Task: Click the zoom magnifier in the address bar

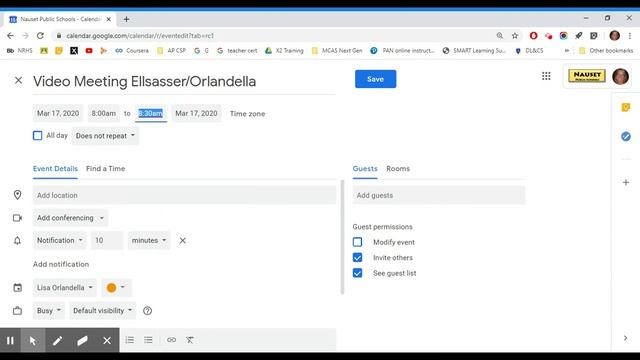Action: (x=500, y=36)
